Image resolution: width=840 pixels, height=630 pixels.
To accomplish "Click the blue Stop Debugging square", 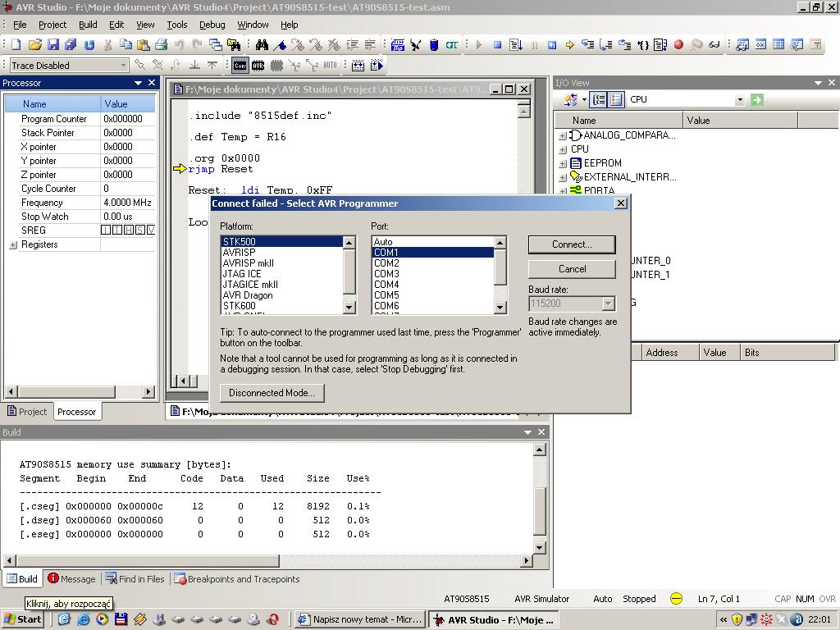I will 497,45.
